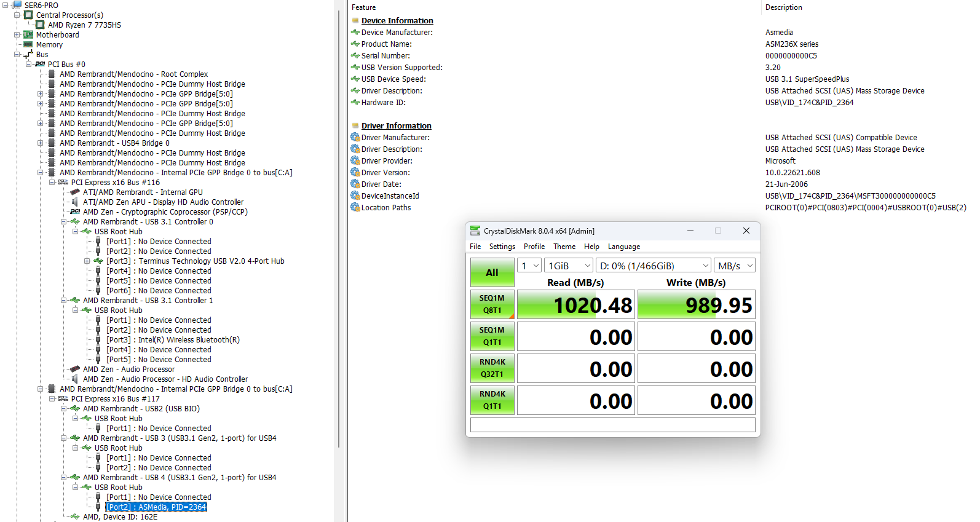The width and height of the screenshot is (980, 522).
Task: Expand the AMD Rembrandt USB4 Bridge 0 node
Action: click(x=41, y=143)
